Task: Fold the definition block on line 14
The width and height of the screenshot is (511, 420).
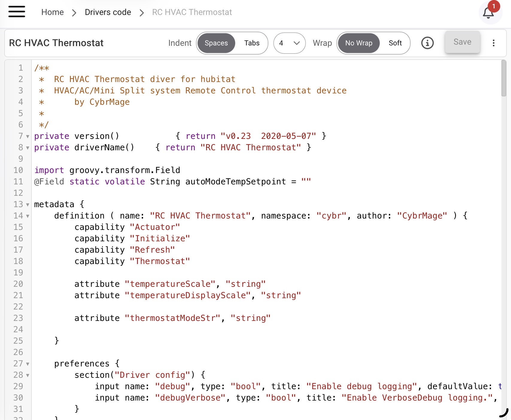Action: [x=28, y=216]
